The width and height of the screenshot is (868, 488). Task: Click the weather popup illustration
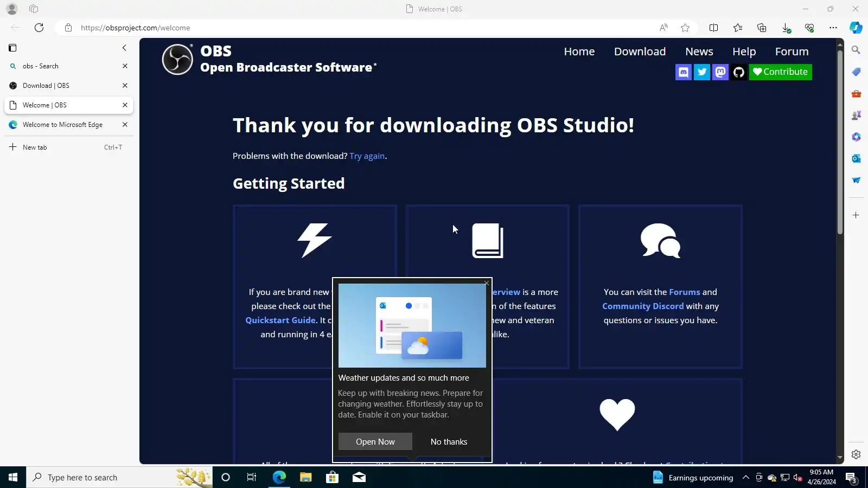[412, 325]
